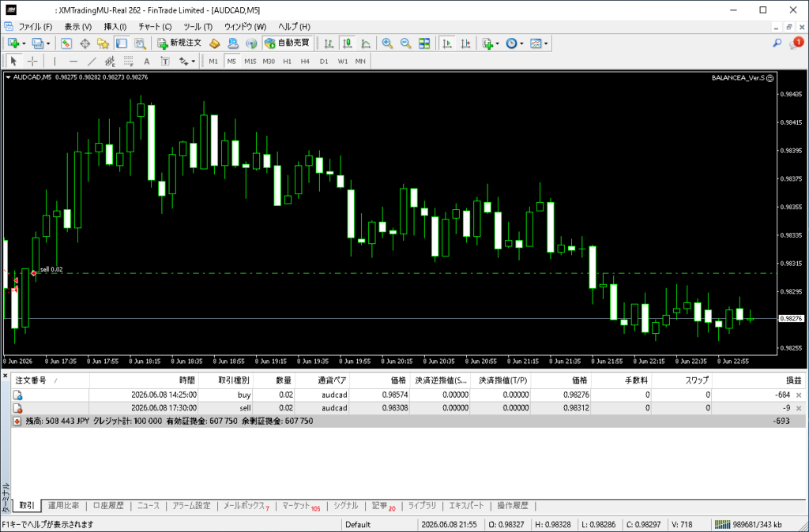Screen dimensions: 809x532
Task: Open the templates icon
Action: [536, 44]
